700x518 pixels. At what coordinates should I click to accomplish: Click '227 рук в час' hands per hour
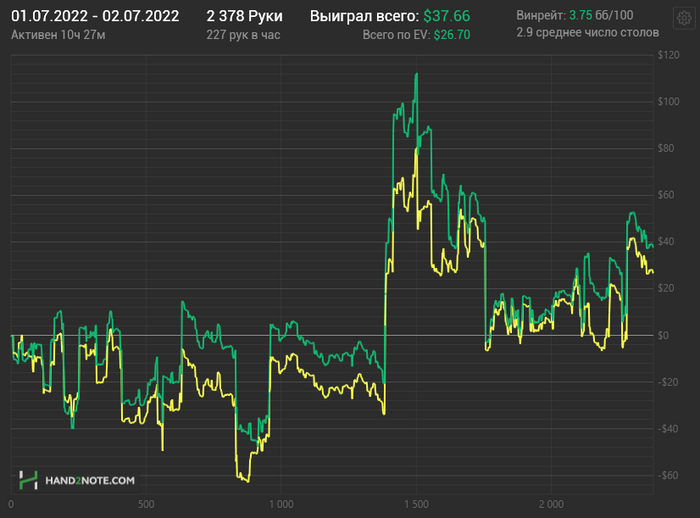243,35
